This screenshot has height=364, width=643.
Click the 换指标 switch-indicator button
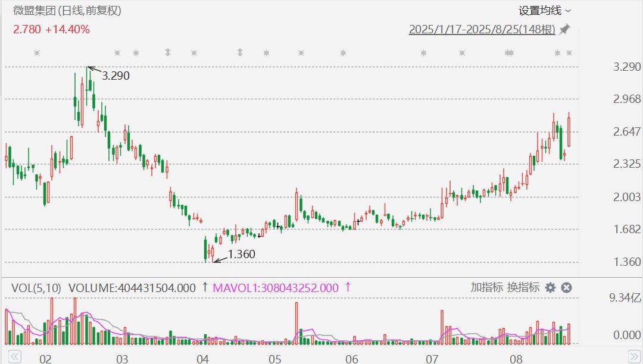[523, 287]
